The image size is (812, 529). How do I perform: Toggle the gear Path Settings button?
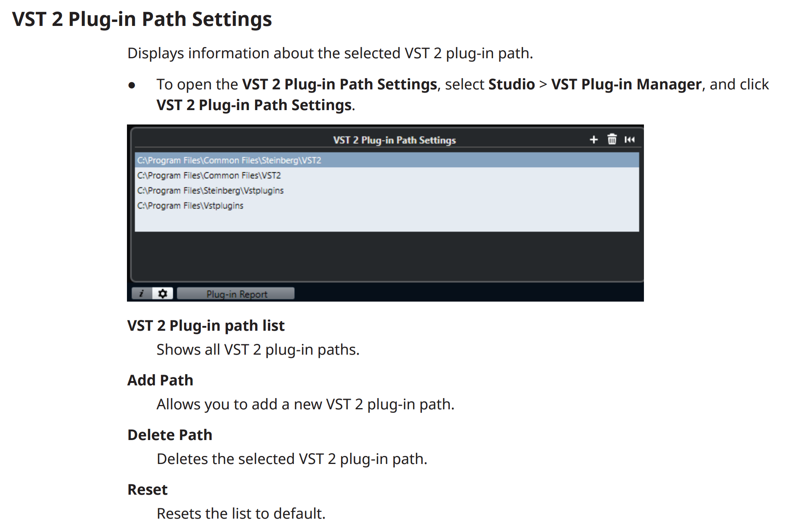pos(162,294)
